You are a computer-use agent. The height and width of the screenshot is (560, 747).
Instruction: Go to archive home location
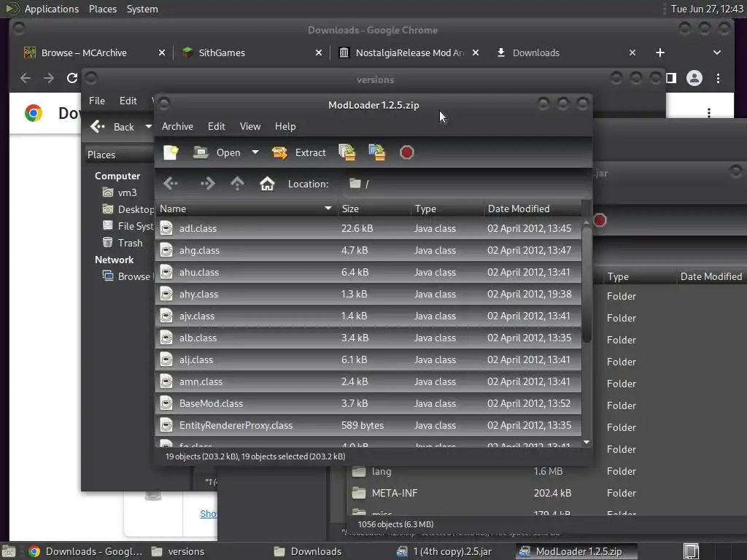click(x=267, y=183)
